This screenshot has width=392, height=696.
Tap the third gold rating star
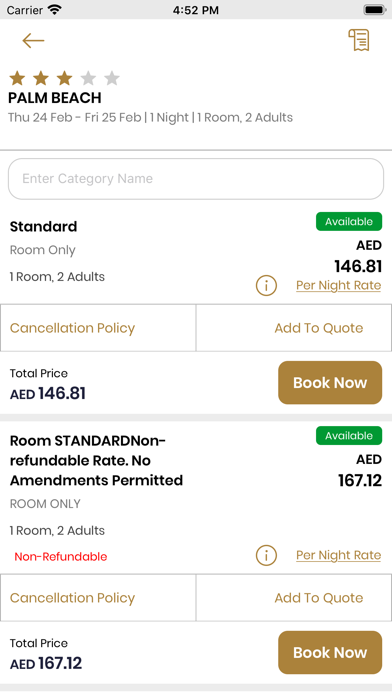point(64,79)
